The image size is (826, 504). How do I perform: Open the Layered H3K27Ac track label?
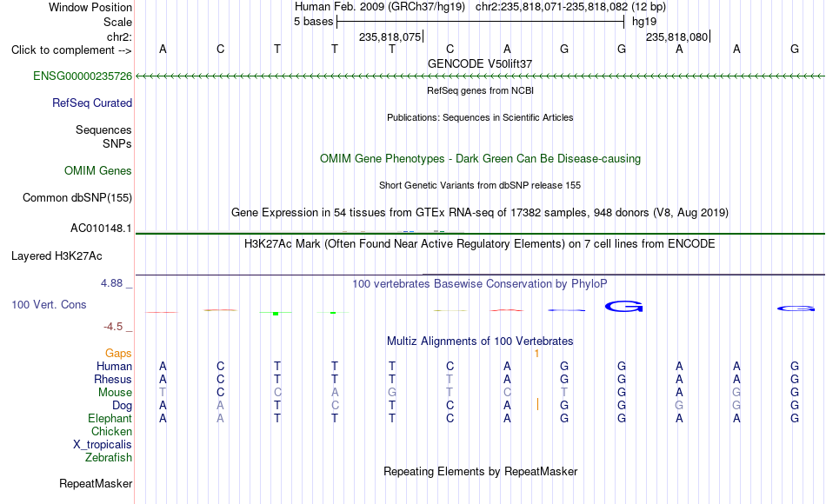(x=57, y=256)
